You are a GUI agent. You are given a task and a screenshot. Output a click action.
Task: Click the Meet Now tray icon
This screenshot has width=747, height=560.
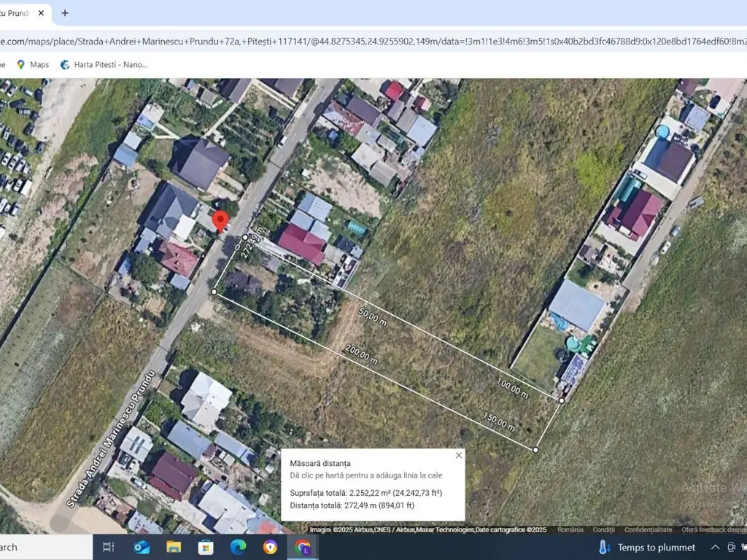coord(731,547)
